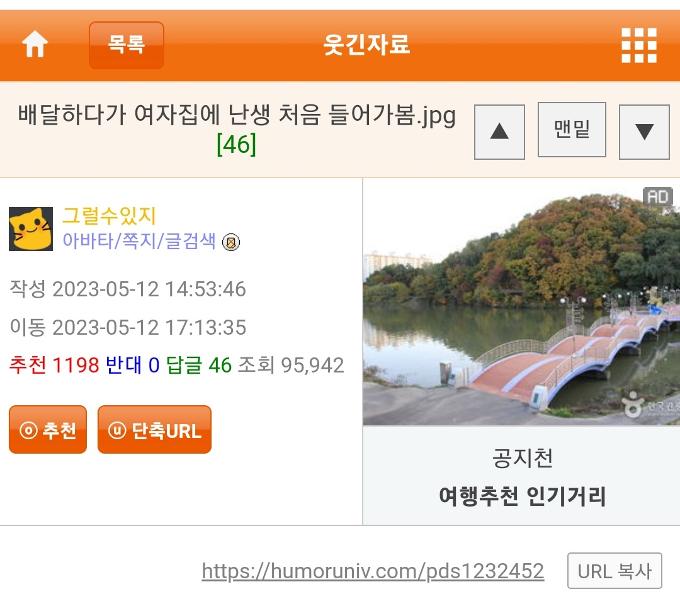The height and width of the screenshot is (599, 680).
Task: Tap the up arrow navigation button
Action: 499,132
